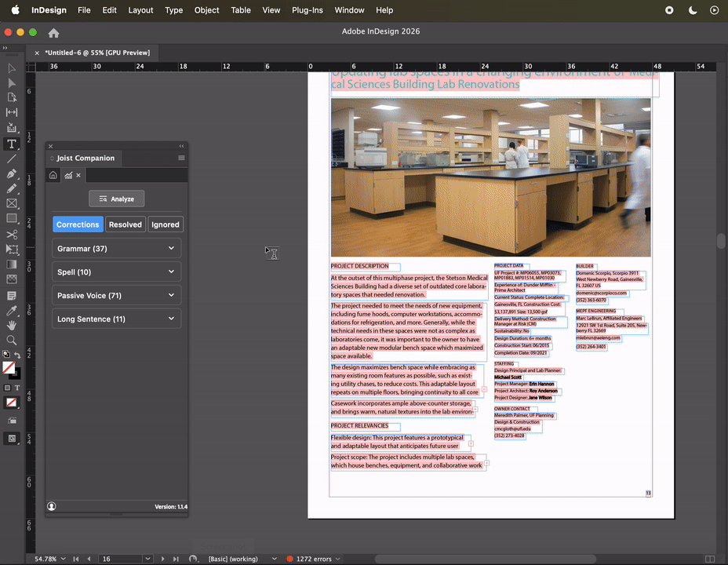Select the Hand tool

(12, 325)
